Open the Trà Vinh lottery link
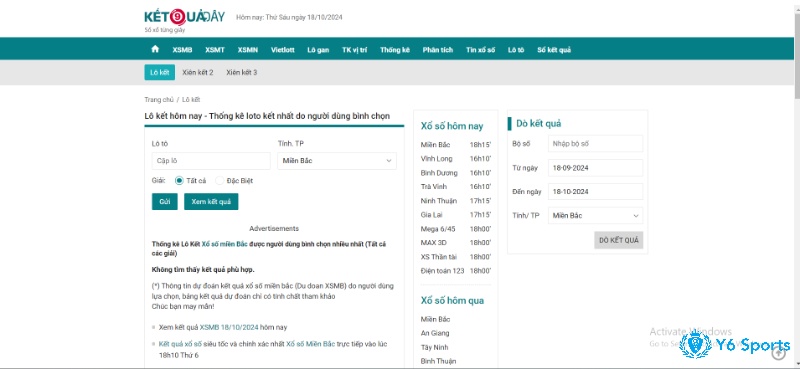This screenshot has height=369, width=800. (x=434, y=187)
